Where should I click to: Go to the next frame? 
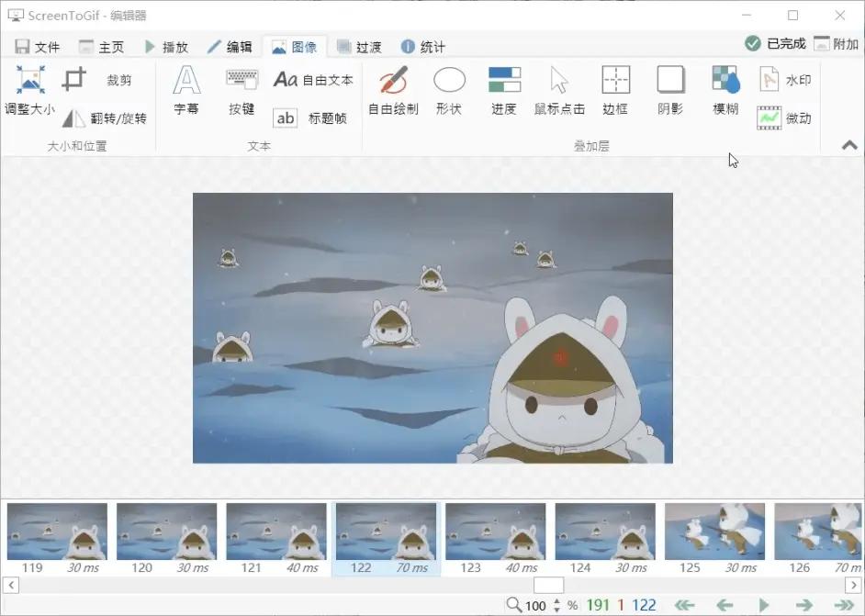click(804, 606)
